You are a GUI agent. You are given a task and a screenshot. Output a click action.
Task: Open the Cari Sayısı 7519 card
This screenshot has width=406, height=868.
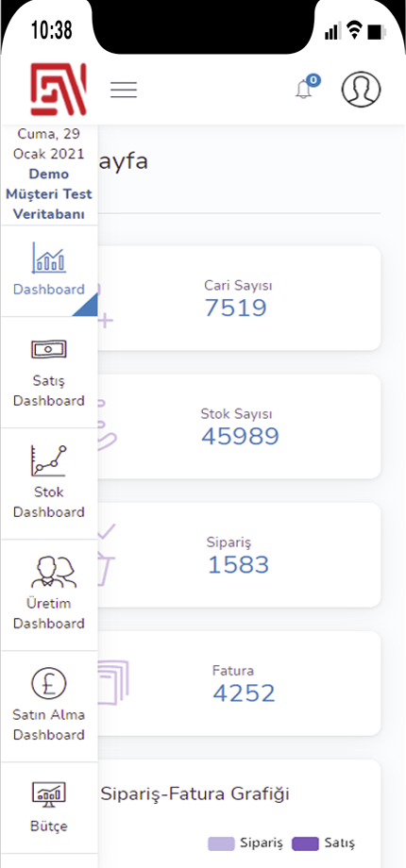pyautogui.click(x=239, y=298)
